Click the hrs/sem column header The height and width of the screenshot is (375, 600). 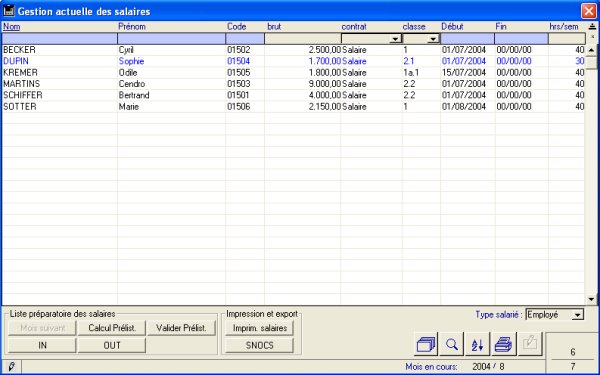click(564, 26)
